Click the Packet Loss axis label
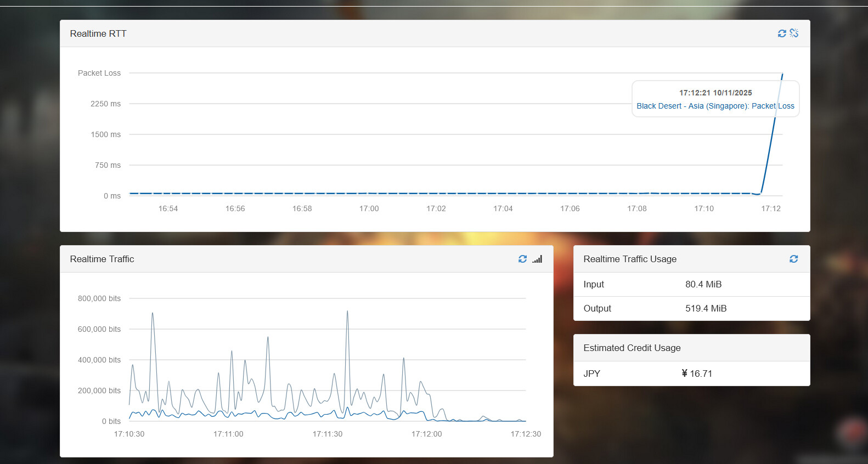The image size is (868, 464). (99, 73)
